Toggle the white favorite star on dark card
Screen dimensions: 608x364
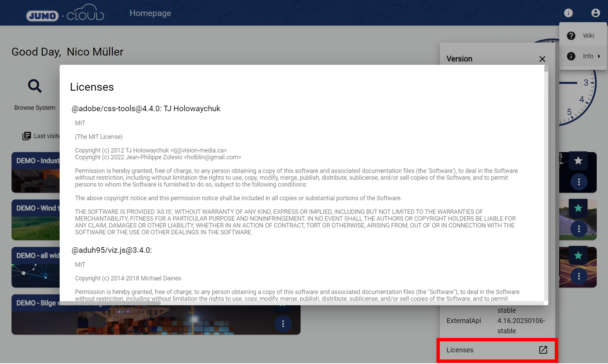pyautogui.click(x=578, y=161)
